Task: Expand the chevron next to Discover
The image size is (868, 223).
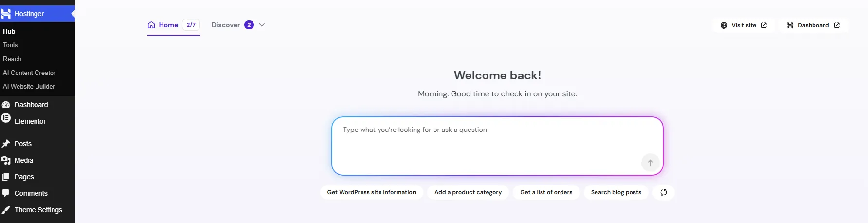Action: coord(262,25)
